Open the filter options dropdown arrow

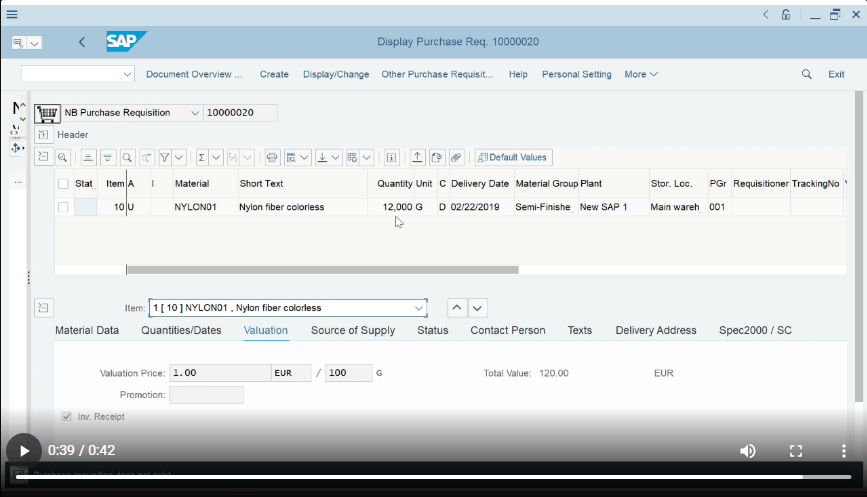pos(179,158)
